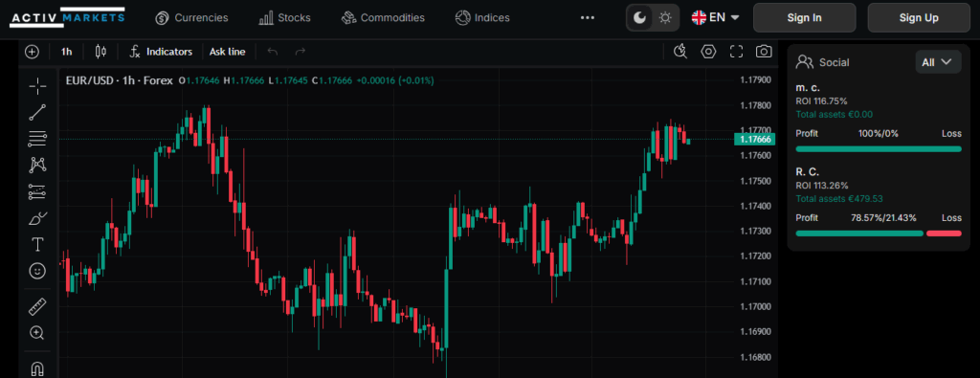Click the add symbol plus icon

click(32, 52)
